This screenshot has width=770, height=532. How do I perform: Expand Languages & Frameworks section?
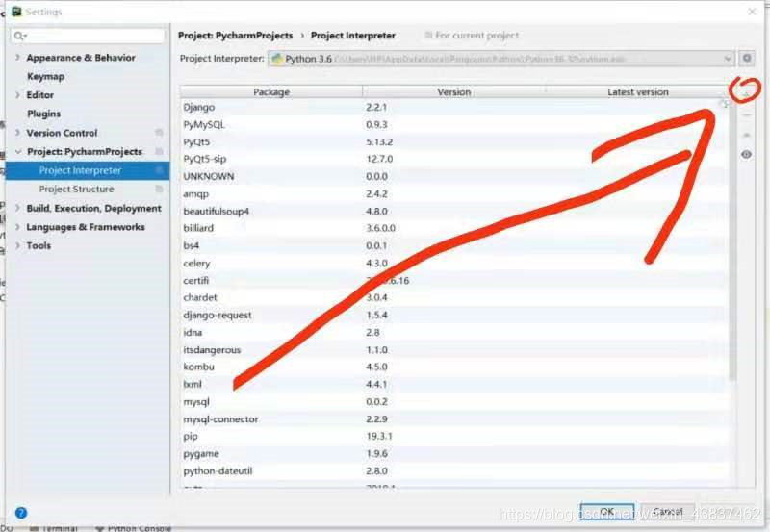tap(17, 227)
